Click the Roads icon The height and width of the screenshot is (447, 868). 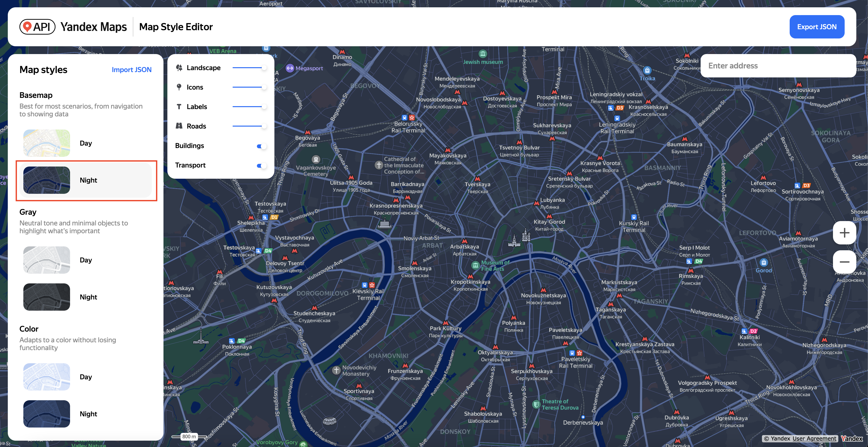pos(179,126)
